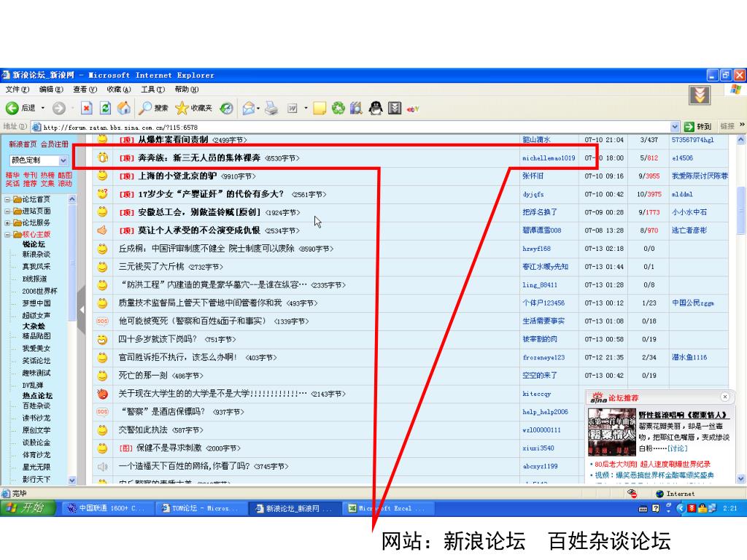The width and height of the screenshot is (747, 560).
Task: Open the 编辑(E) menu
Action: point(51,90)
